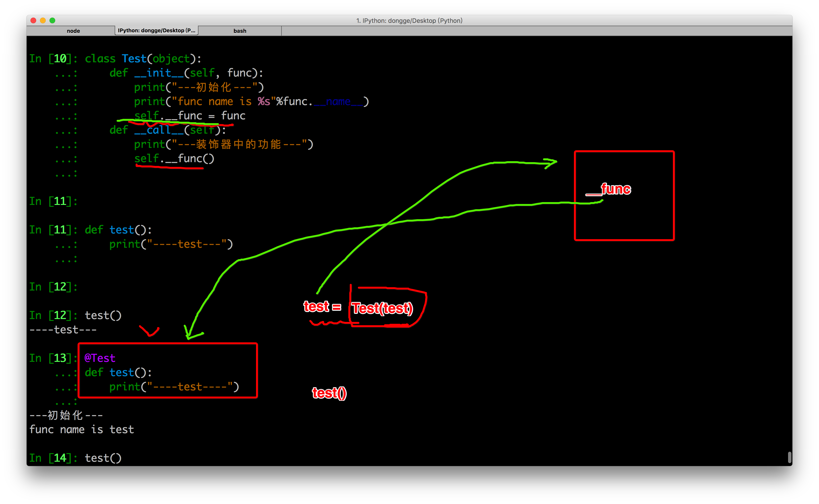Click the underlined self.__func() call
Viewport: 819px width, 504px height.
(174, 159)
